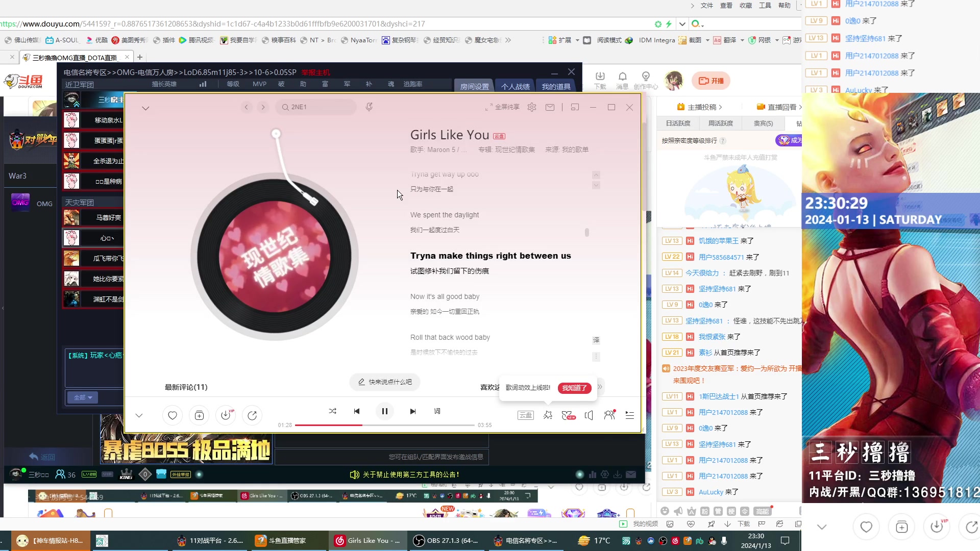Open listen together friends icon
Image resolution: width=980 pixels, height=551 pixels.
[x=609, y=415]
